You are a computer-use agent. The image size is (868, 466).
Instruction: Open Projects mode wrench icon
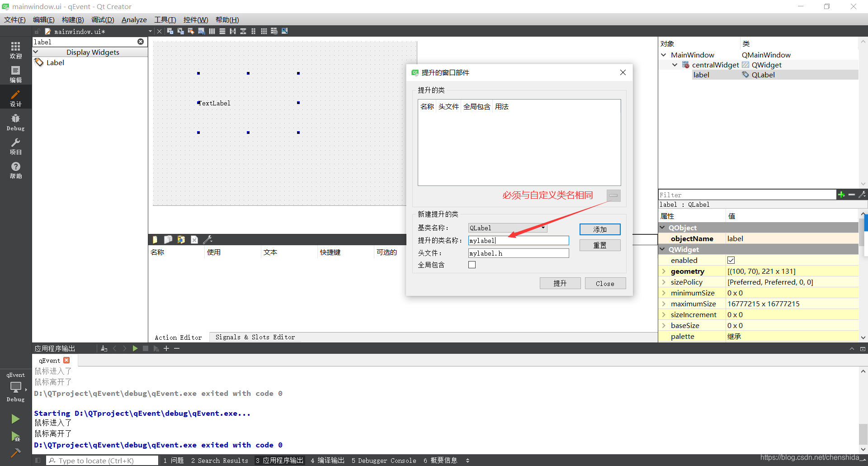pos(16,146)
